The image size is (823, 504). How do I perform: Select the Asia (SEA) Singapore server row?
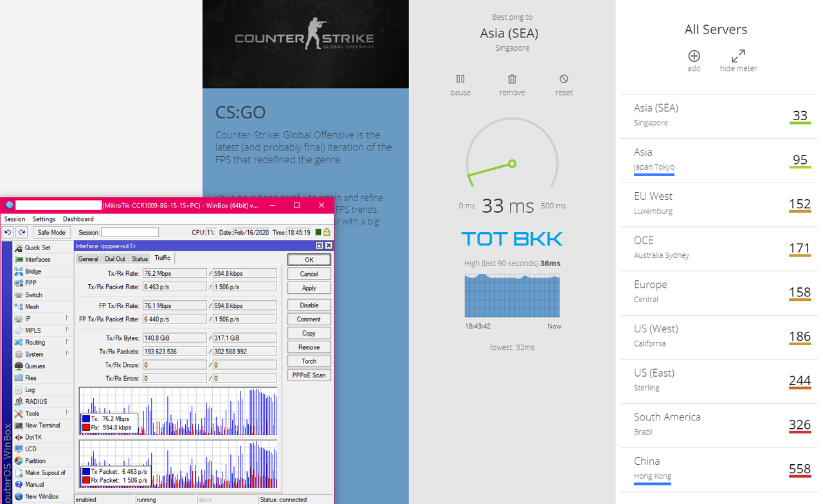719,116
